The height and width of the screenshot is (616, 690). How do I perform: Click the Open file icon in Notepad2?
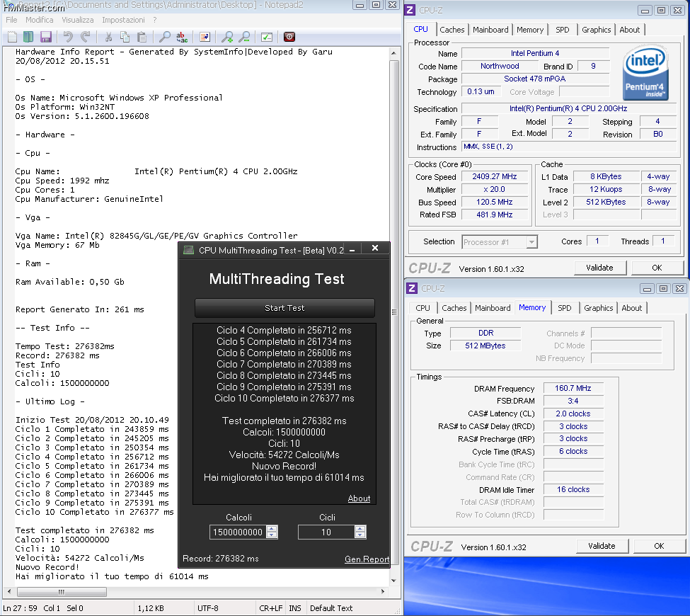tap(28, 37)
